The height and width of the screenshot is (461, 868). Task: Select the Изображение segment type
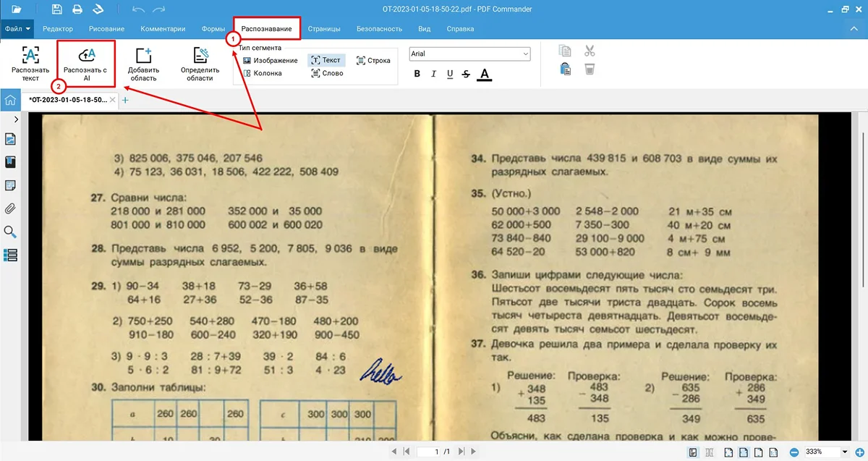point(271,61)
